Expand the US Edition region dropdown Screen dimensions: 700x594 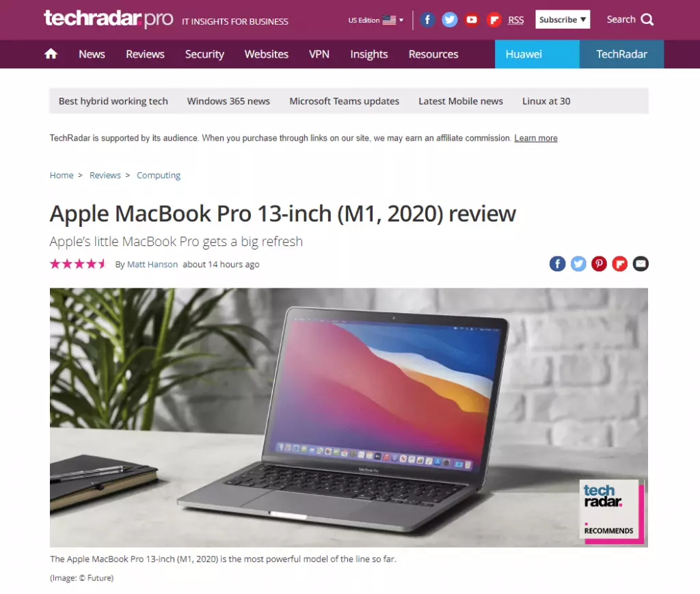376,20
